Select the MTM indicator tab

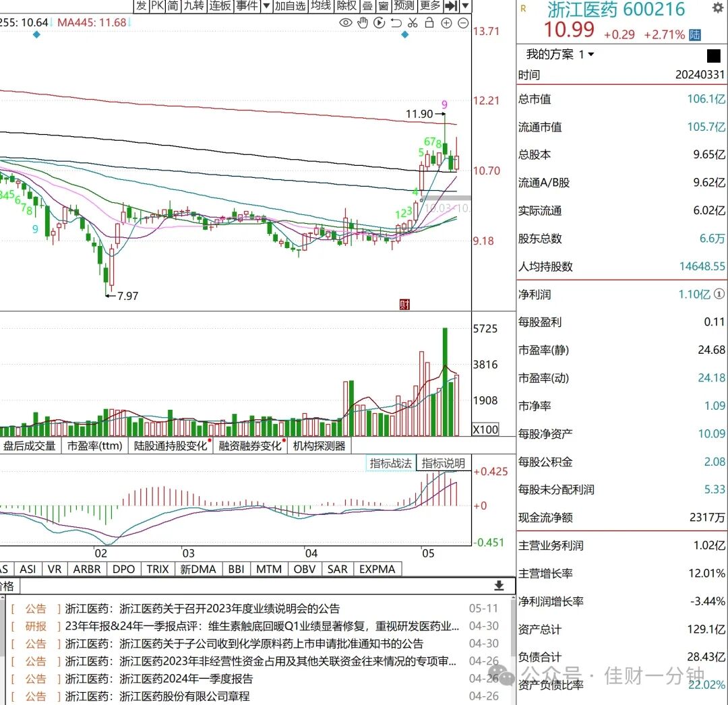click(x=269, y=569)
